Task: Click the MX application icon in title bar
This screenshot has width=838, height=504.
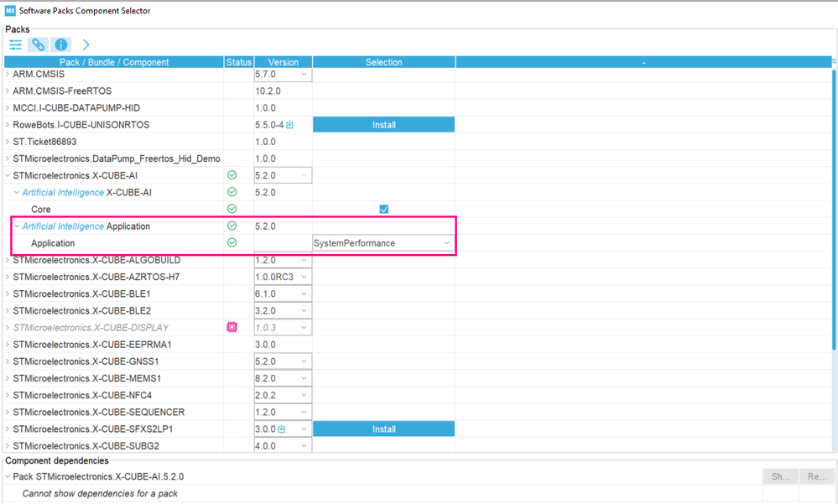Action: click(x=10, y=11)
